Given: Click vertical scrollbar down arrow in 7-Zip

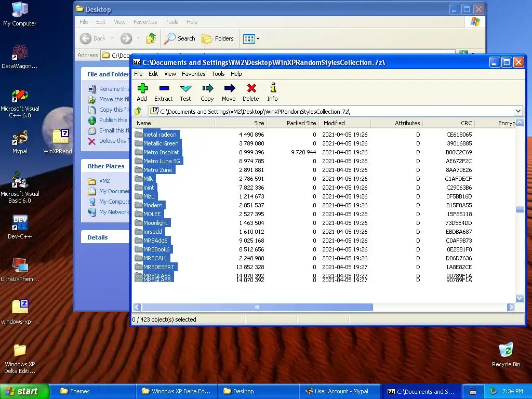Looking at the screenshot, I should pyautogui.click(x=520, y=298).
